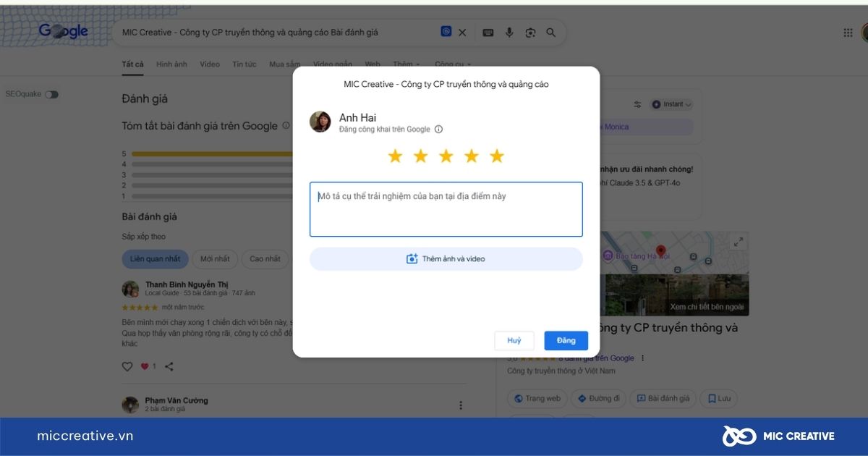Get directions with 'Đường đi' button
868x456 pixels.
coord(598,398)
